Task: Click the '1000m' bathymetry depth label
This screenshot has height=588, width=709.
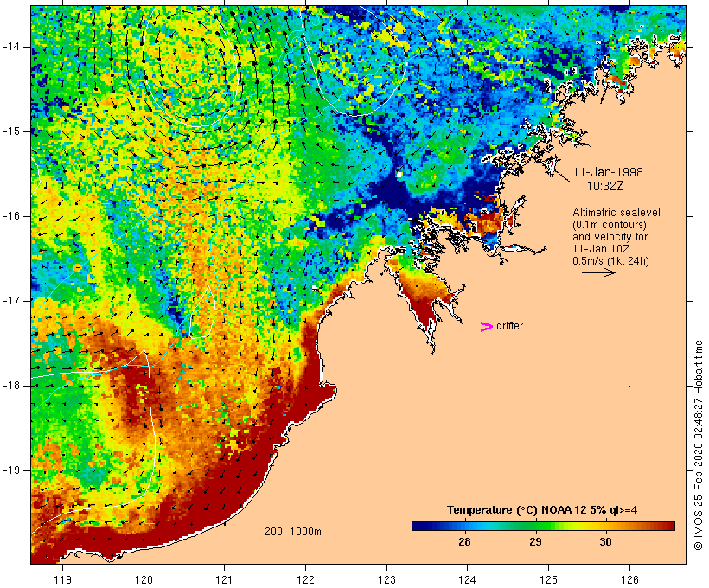Action: (x=306, y=532)
